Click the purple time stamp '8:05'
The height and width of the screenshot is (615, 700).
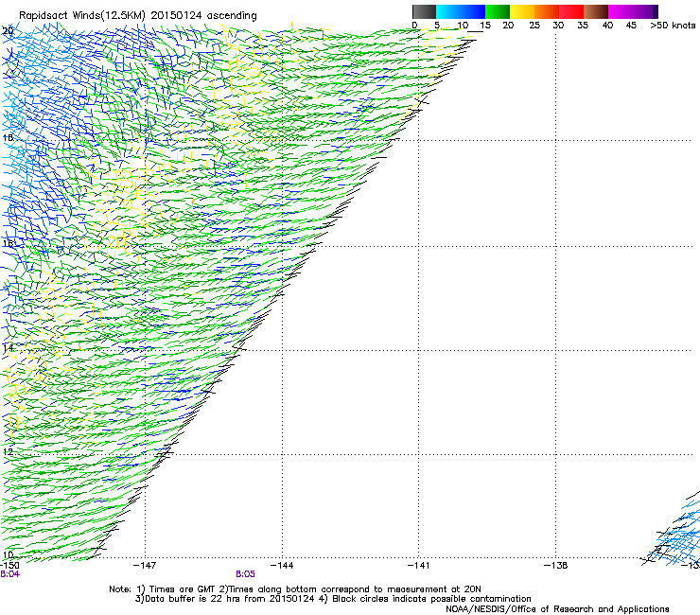pyautogui.click(x=246, y=574)
